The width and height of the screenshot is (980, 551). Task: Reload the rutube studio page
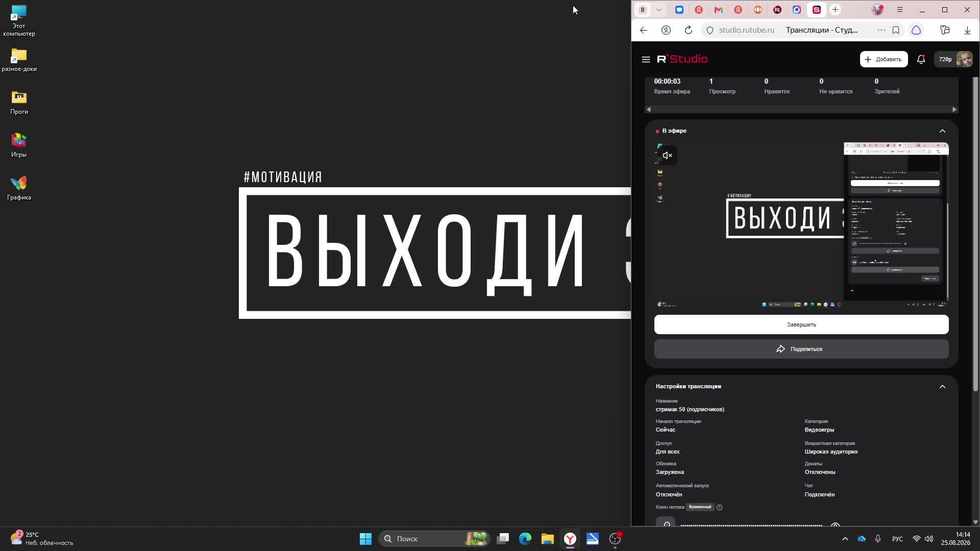tap(689, 30)
